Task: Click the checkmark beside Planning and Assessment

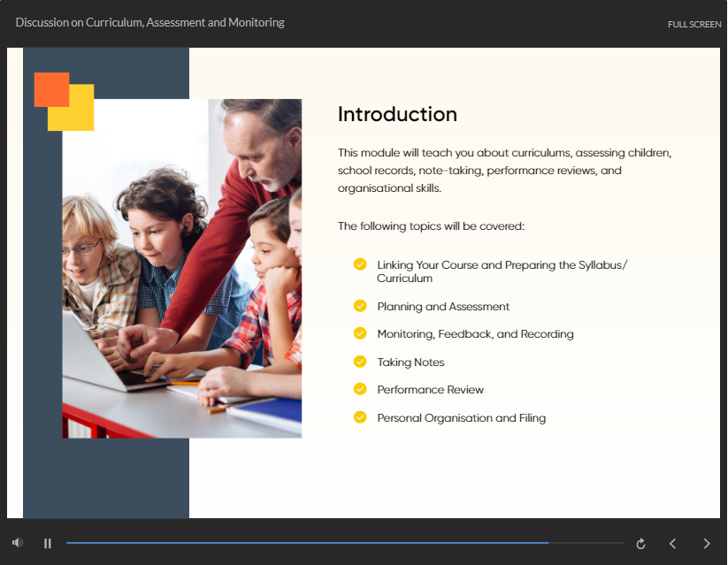Action: point(360,306)
